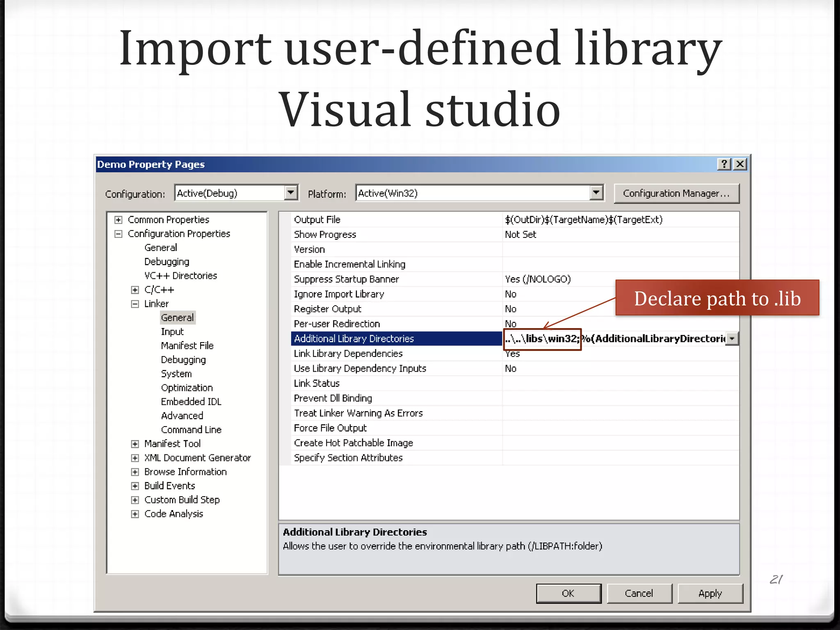Viewport: 840px width, 630px height.
Task: Select Enable Incremental Linking property
Action: 396,265
